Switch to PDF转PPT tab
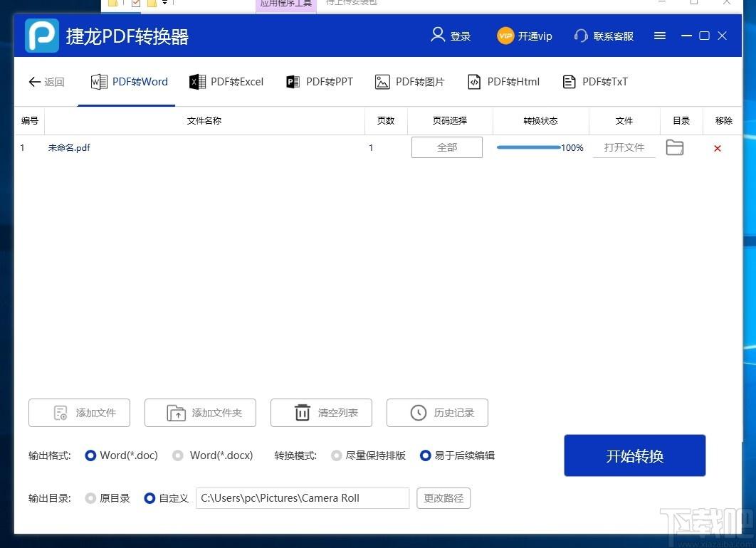 click(319, 82)
